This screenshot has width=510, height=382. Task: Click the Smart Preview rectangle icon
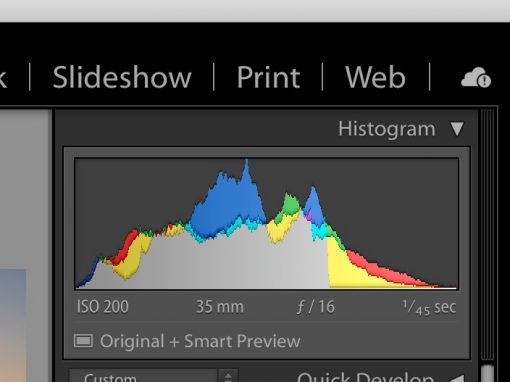pyautogui.click(x=83, y=341)
